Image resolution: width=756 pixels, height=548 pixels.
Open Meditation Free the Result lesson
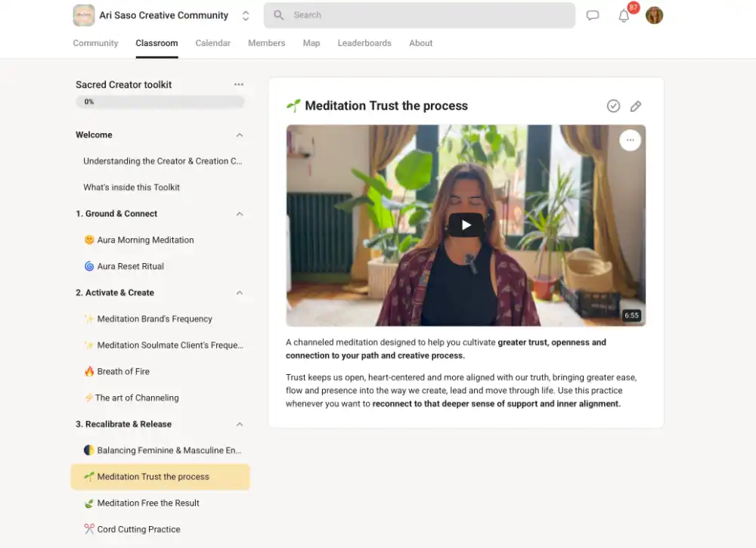coord(160,503)
